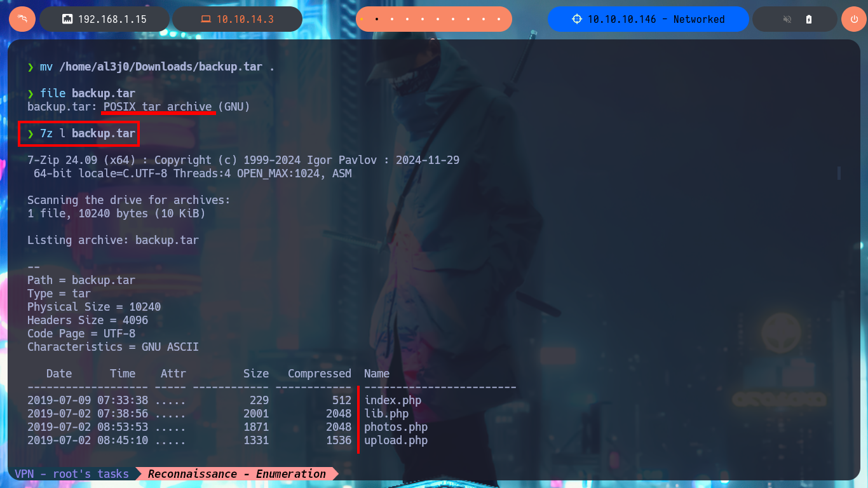Open the power menu button
868x488 pixels.
click(x=854, y=19)
